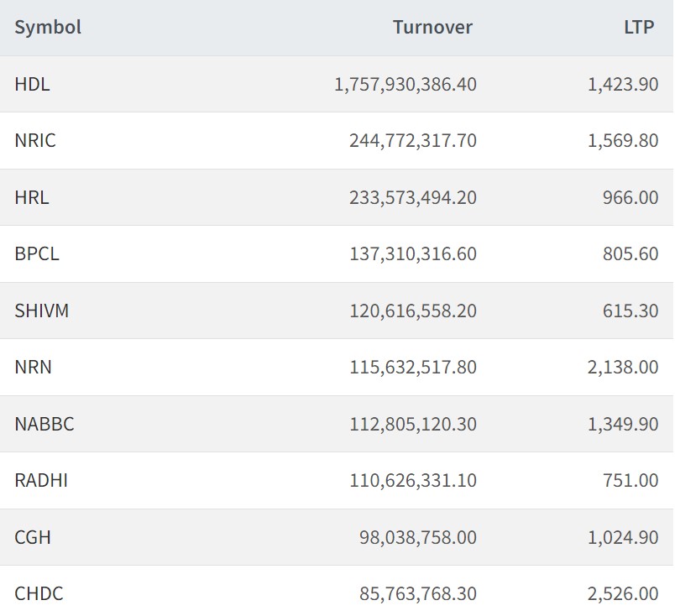Click HDL turnover value 1,757,930,386.40
The width and height of the screenshot is (675, 616).
(x=405, y=84)
